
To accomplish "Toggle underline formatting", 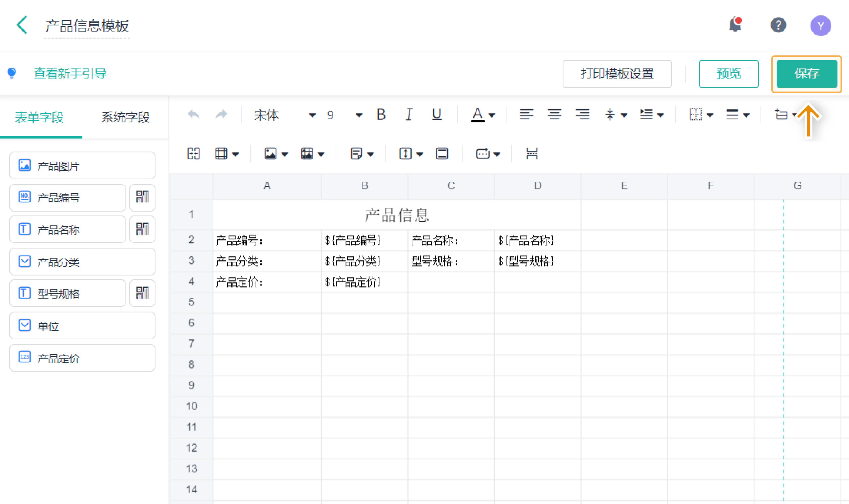I will 436,115.
